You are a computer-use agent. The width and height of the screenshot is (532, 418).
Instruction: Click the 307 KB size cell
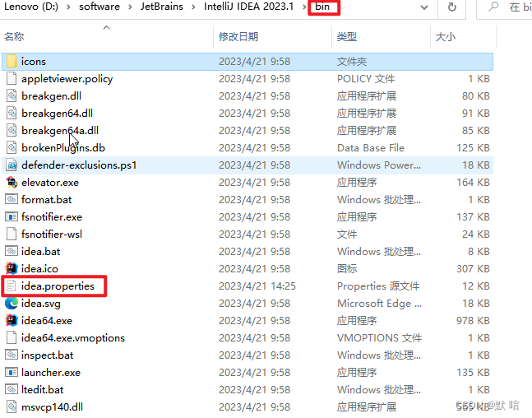pos(473,269)
